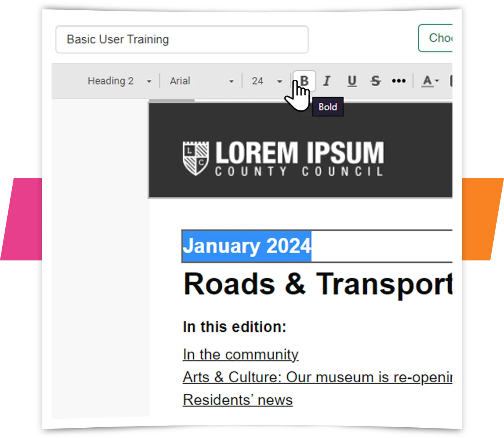Toggle bold formatting in the toolbar
The image size is (504, 438).
[304, 81]
